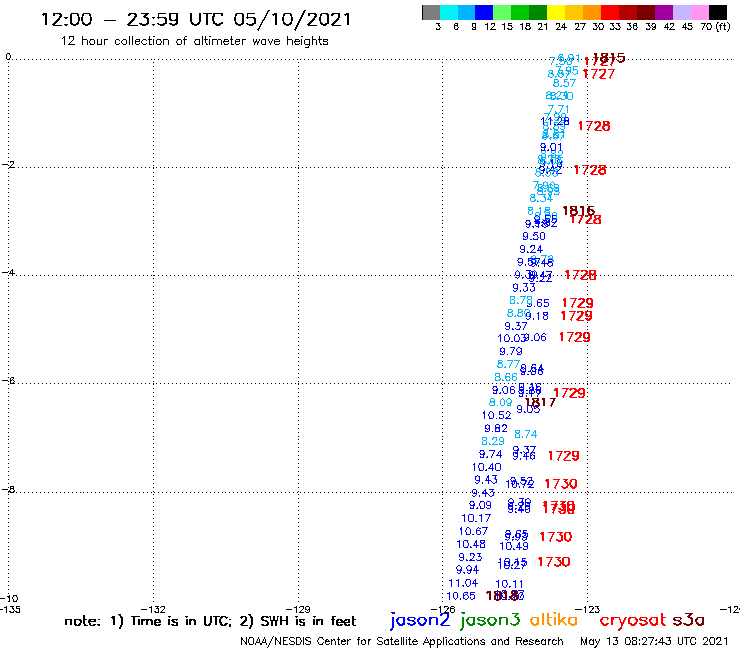Click the s3a satellite legend label

pos(688,620)
